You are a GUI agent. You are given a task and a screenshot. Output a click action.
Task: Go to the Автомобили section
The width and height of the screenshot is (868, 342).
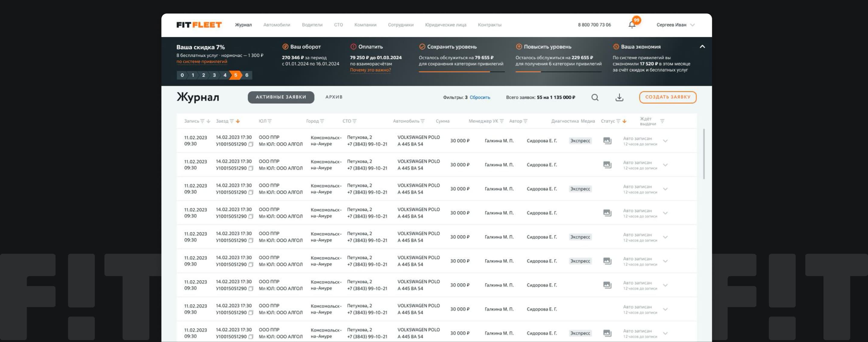pos(277,25)
